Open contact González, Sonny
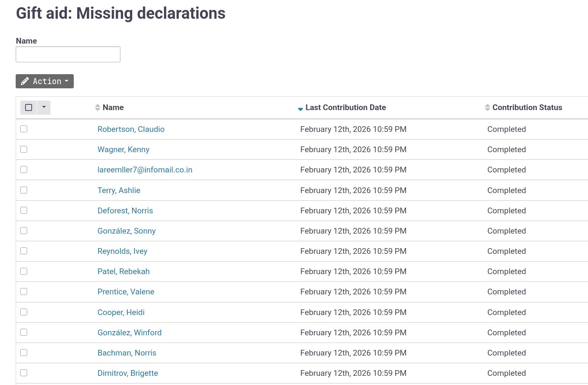 click(x=127, y=231)
